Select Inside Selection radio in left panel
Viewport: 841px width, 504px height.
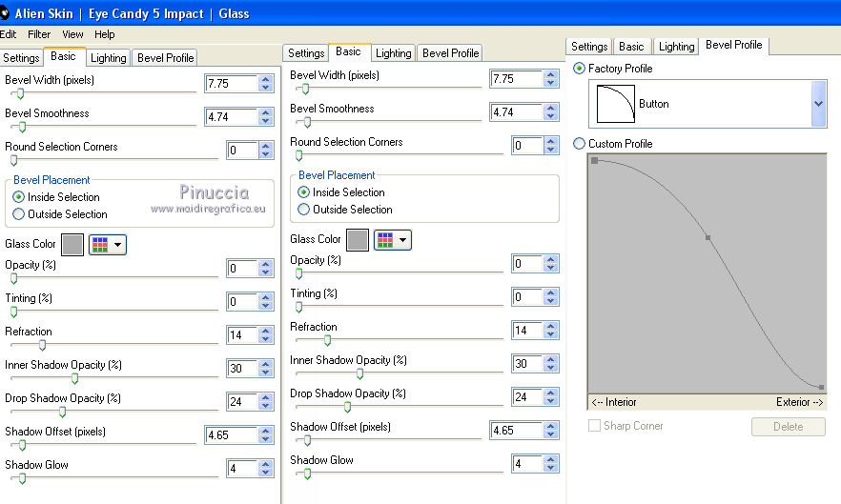pos(19,197)
